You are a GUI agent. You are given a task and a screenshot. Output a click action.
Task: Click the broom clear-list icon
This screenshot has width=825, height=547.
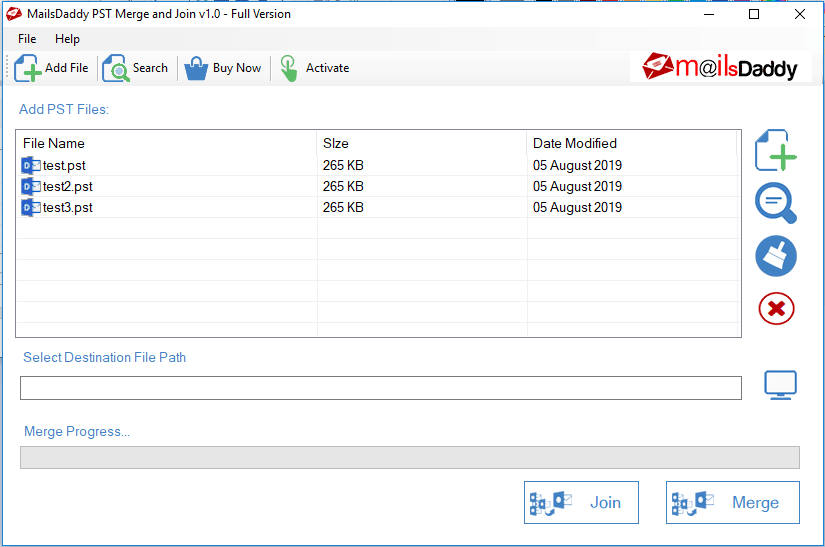[x=776, y=256]
